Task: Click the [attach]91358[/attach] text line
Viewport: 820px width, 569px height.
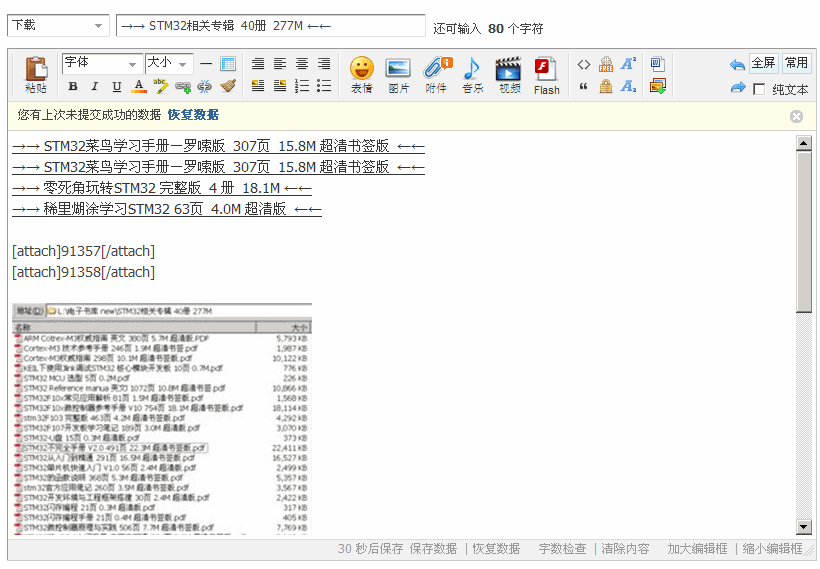Action: [84, 272]
